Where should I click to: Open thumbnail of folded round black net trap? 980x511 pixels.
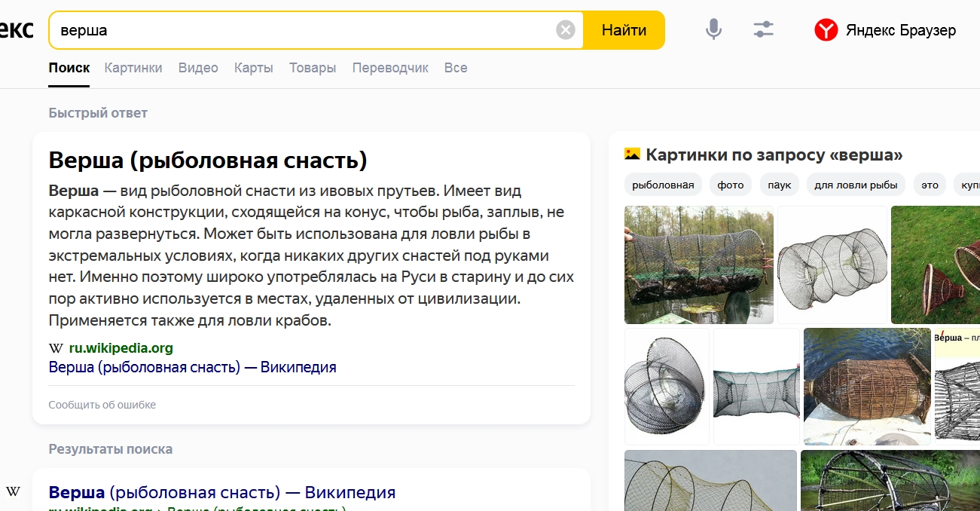(x=667, y=386)
